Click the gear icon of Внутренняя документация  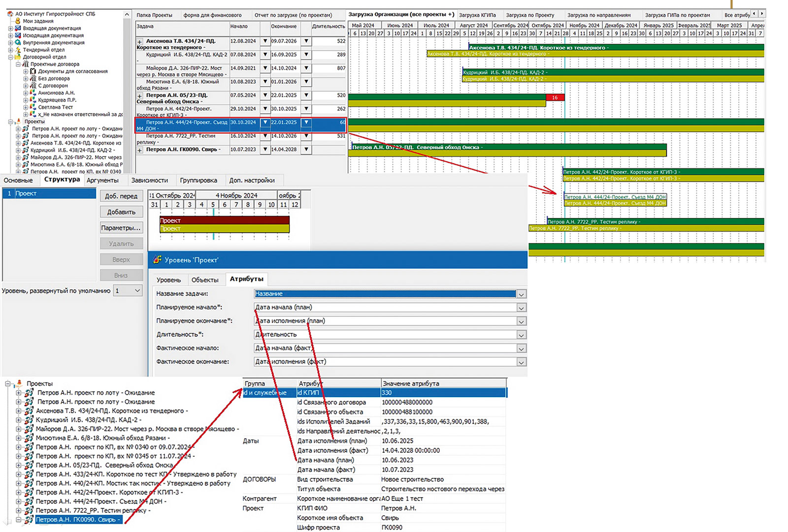[18, 42]
